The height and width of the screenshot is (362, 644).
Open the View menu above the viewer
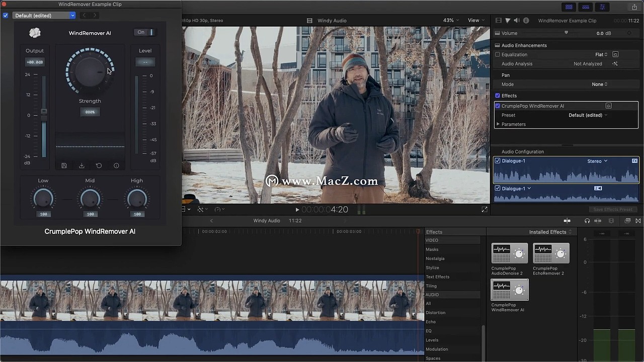473,20
